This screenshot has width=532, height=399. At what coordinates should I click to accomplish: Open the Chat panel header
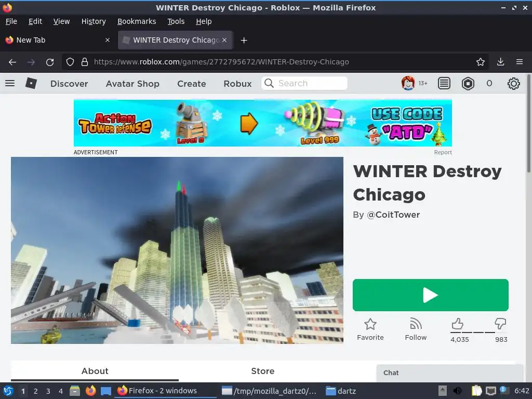point(449,373)
